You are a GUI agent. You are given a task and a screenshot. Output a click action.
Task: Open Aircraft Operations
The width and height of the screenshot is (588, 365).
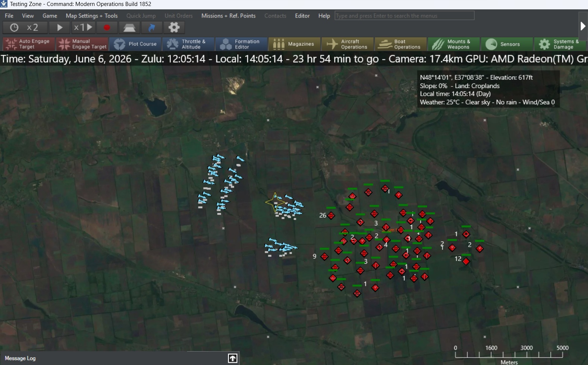click(x=348, y=44)
